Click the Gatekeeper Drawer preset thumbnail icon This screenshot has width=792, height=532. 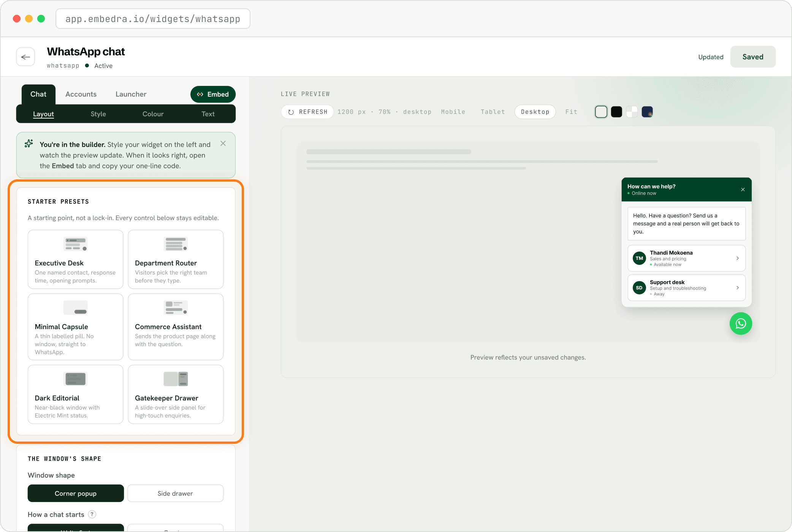point(176,379)
